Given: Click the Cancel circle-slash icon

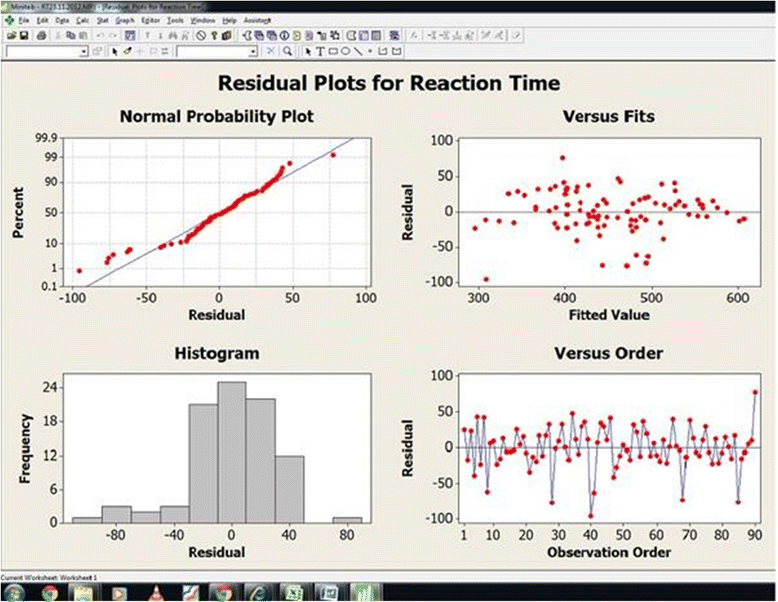Looking at the screenshot, I should [x=201, y=35].
